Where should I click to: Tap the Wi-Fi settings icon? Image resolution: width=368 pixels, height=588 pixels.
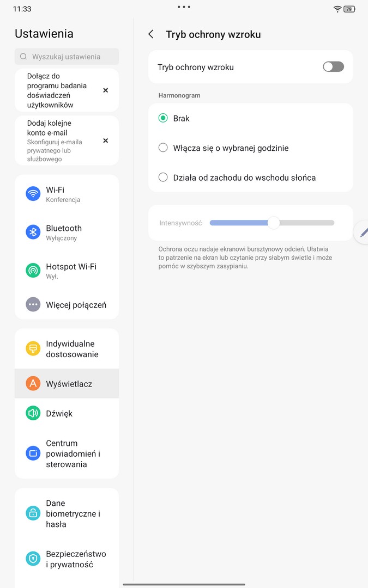[33, 194]
